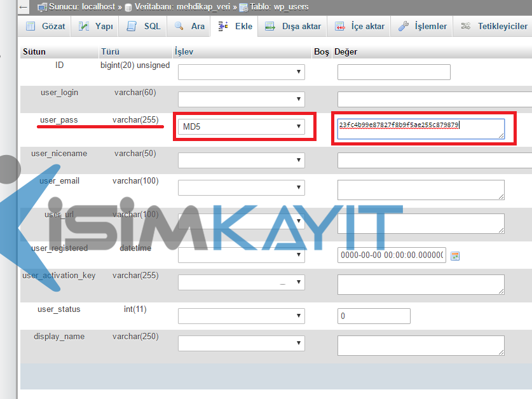
Task: Click the user_registered datetime field
Action: click(x=392, y=255)
